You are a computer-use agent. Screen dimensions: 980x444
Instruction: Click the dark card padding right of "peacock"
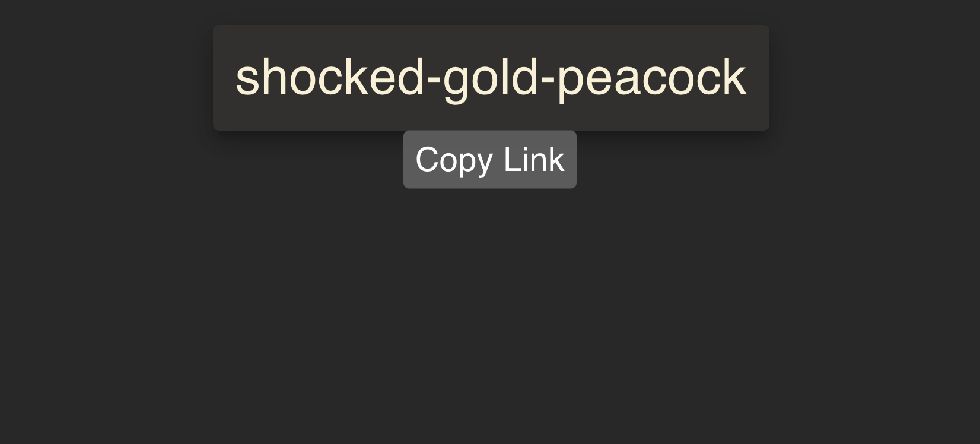758,78
